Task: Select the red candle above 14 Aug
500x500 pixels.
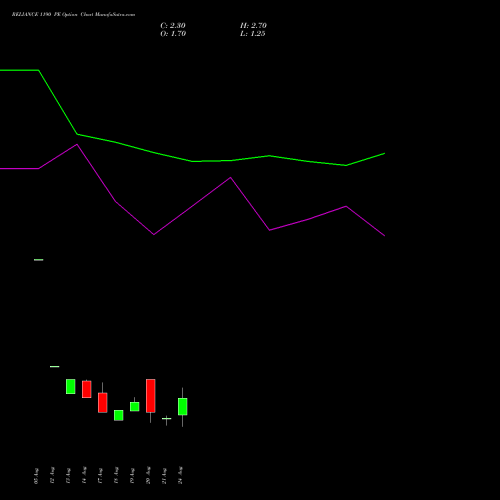Action: 87,389
